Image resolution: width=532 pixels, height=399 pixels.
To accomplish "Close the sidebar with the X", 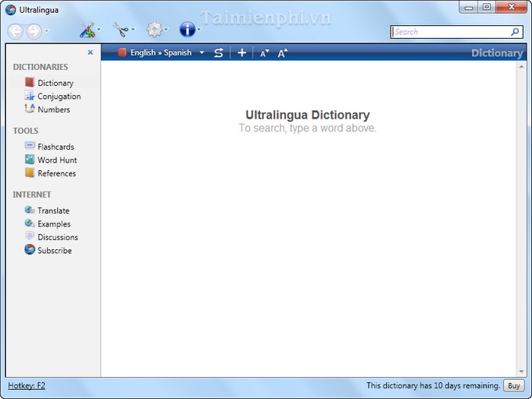I will (x=90, y=52).
